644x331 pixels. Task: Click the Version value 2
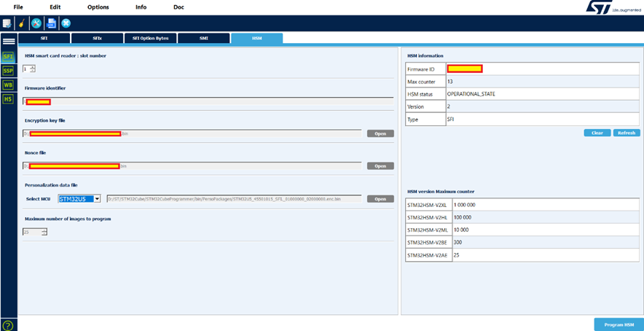coord(542,106)
